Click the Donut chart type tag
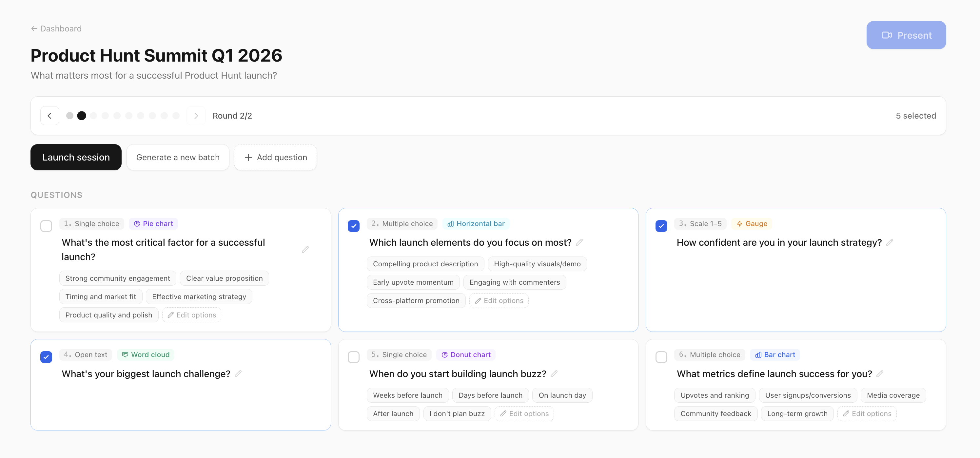Viewport: 980px width, 458px height. (x=466, y=354)
